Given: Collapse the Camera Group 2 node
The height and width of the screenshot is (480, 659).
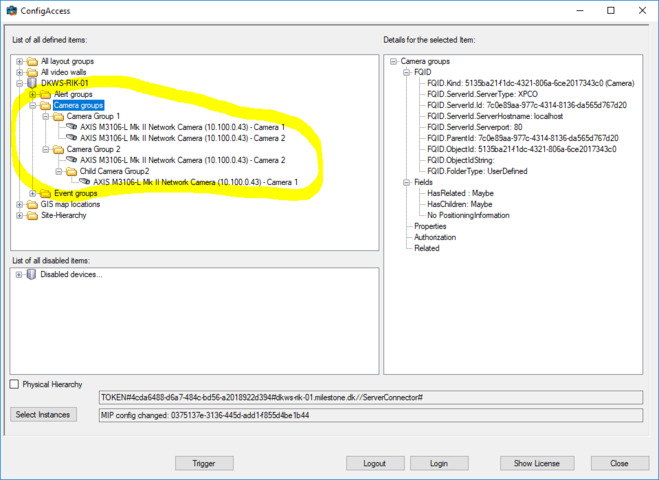Looking at the screenshot, I should [45, 149].
